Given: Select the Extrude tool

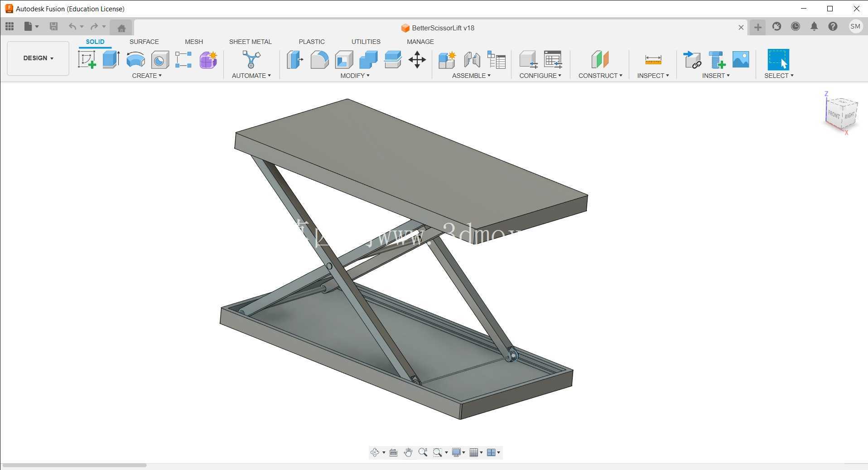Looking at the screenshot, I should pos(111,59).
